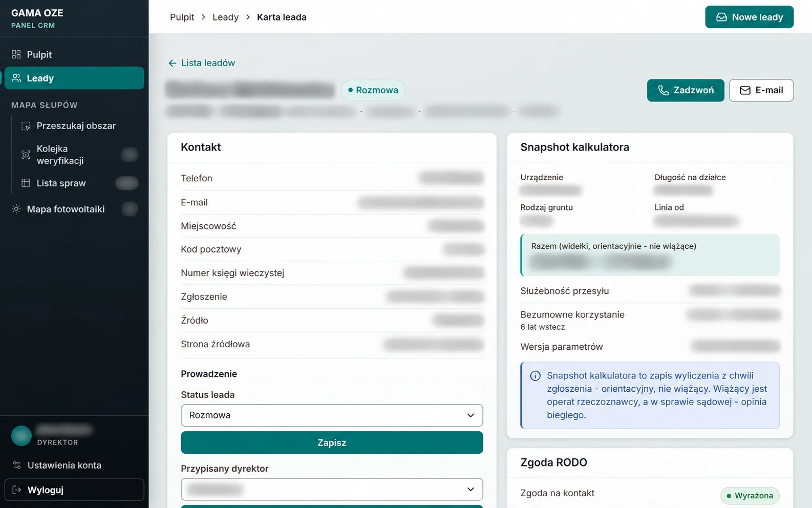This screenshot has width=812, height=508.
Task: Open the Status leada dropdown
Action: pyautogui.click(x=332, y=415)
